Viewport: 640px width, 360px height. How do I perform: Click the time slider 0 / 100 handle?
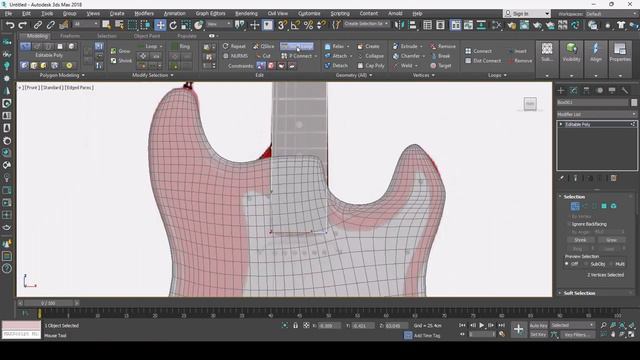(48, 303)
